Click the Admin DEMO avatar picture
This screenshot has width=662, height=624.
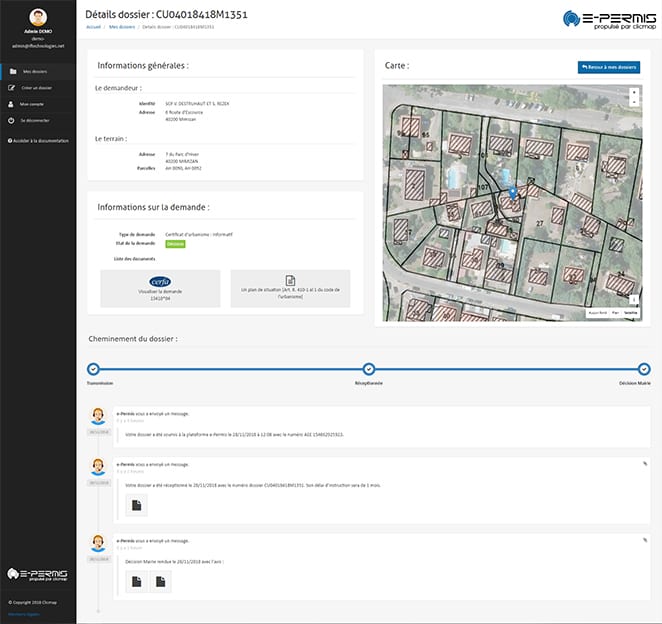coord(38,17)
